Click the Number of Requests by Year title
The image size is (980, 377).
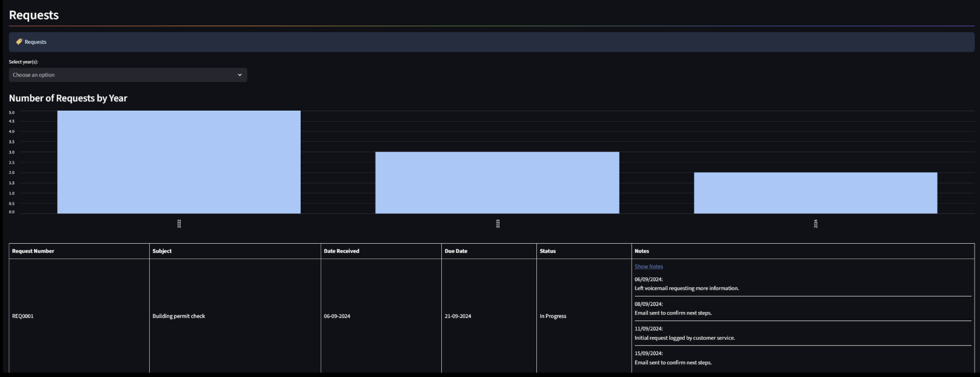point(68,99)
